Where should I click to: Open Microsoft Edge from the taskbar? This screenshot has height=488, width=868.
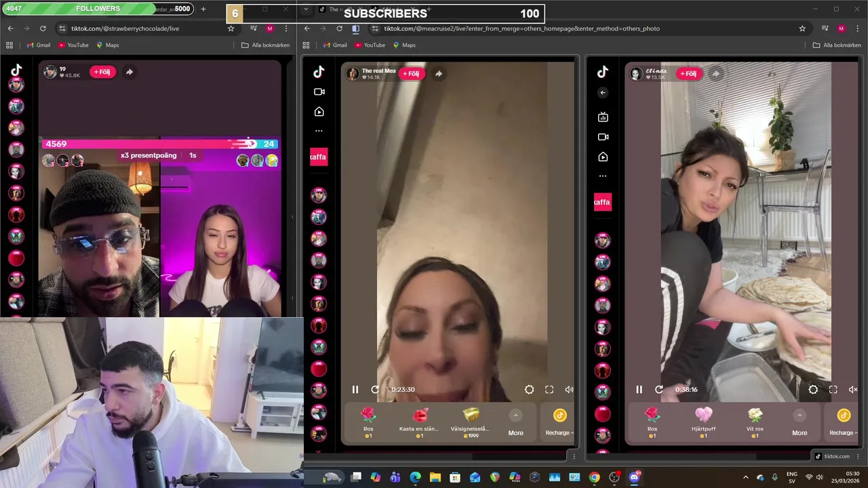point(416,477)
